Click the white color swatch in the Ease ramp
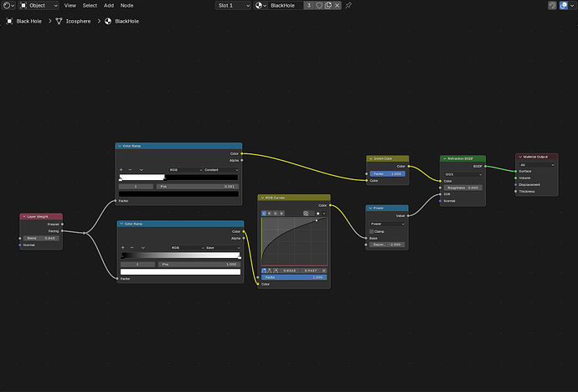The image size is (578, 392). [181, 272]
